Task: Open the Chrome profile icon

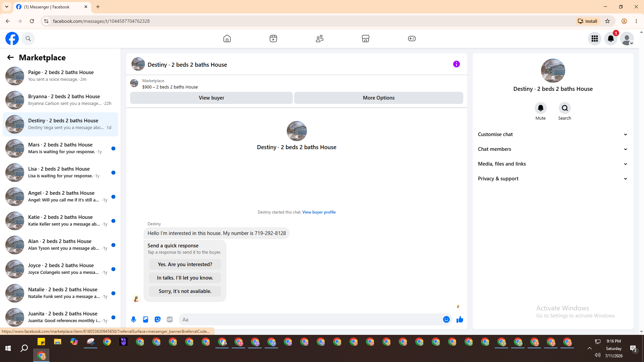Action: pos(624,21)
